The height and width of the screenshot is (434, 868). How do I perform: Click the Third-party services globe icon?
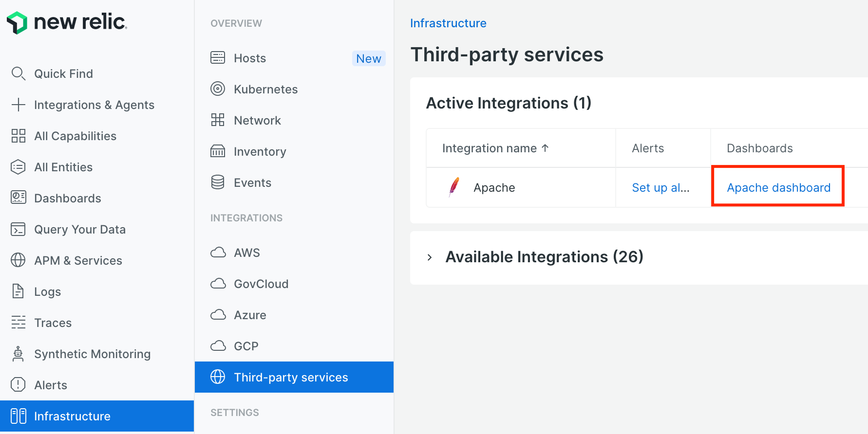click(218, 377)
